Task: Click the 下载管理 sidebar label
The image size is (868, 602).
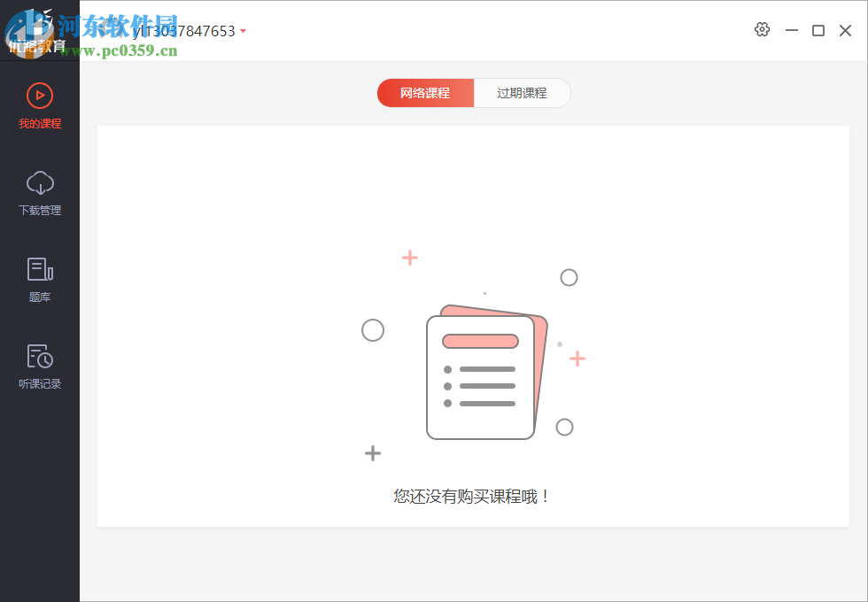Action: [39, 210]
